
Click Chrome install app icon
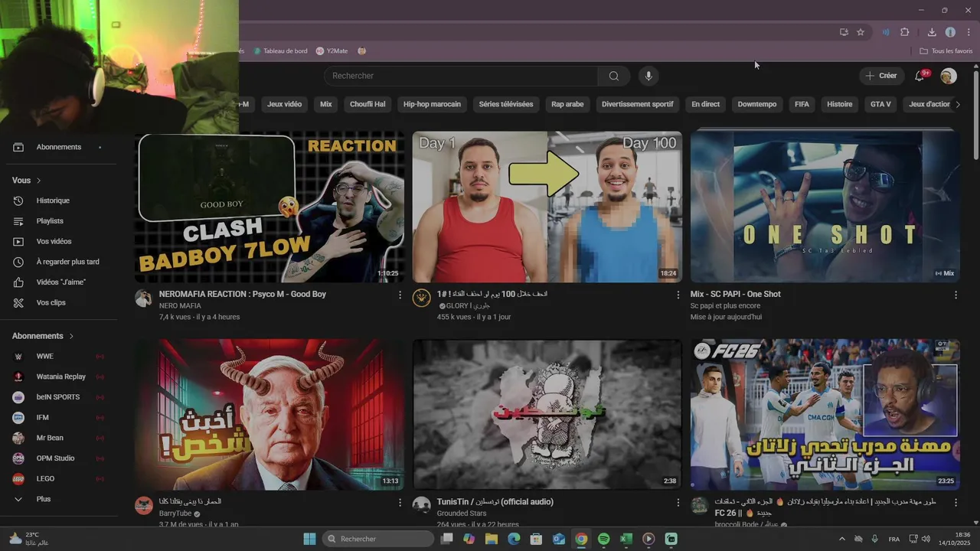click(844, 32)
